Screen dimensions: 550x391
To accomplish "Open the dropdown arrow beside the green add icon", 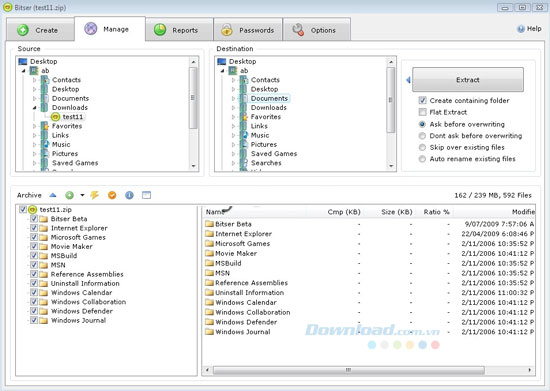I will [82, 195].
